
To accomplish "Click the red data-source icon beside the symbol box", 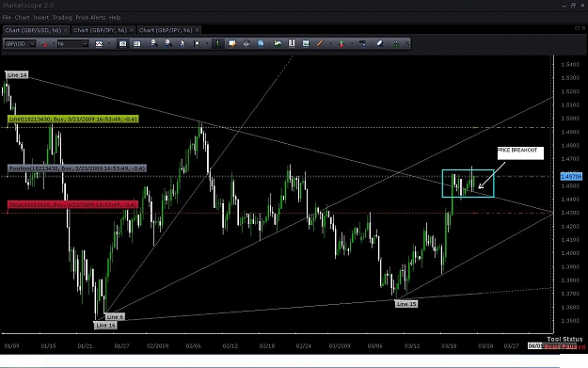I will pyautogui.click(x=44, y=44).
